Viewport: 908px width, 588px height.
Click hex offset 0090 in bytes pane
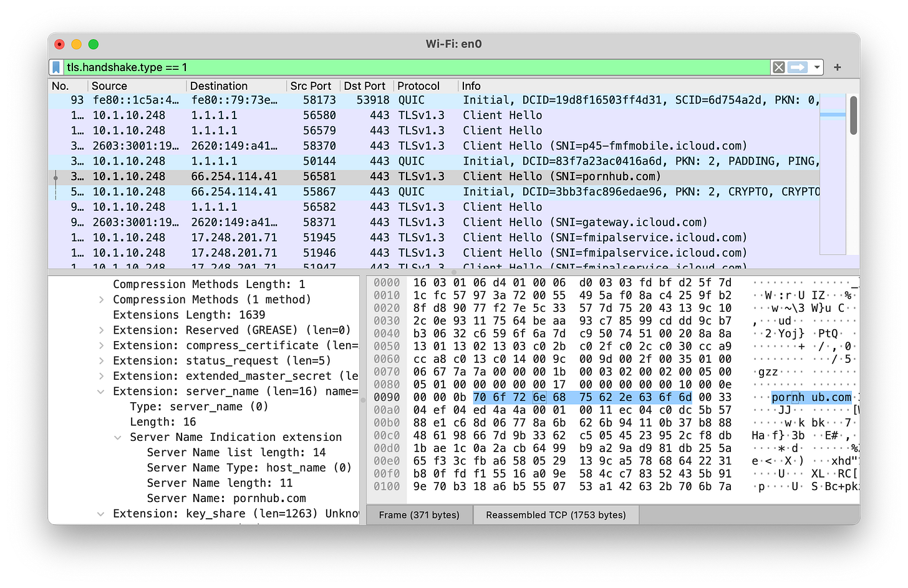[x=387, y=398]
